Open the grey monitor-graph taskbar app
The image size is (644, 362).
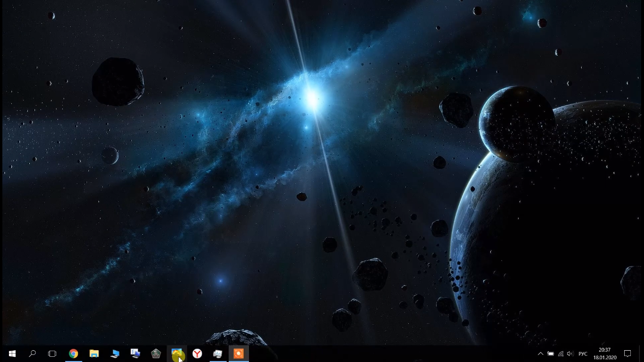coord(218,354)
